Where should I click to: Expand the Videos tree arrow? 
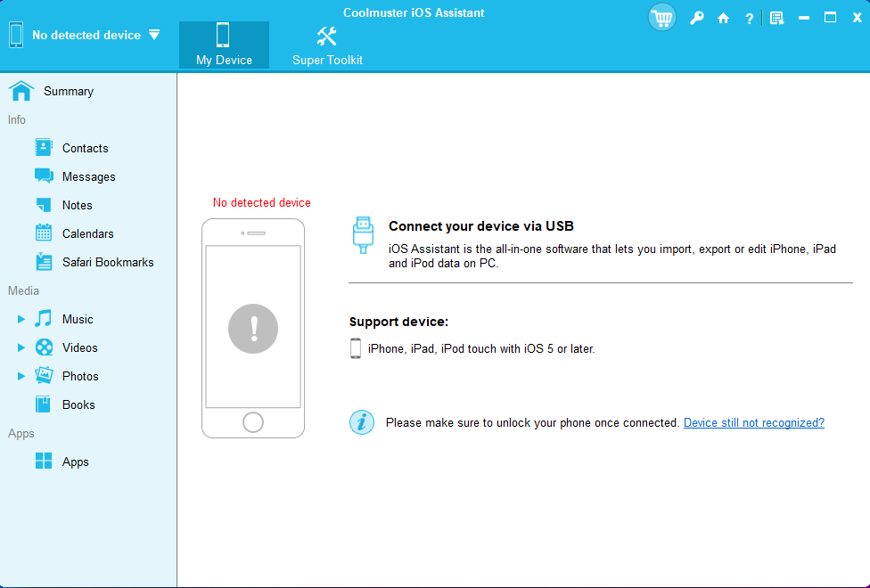pos(21,347)
